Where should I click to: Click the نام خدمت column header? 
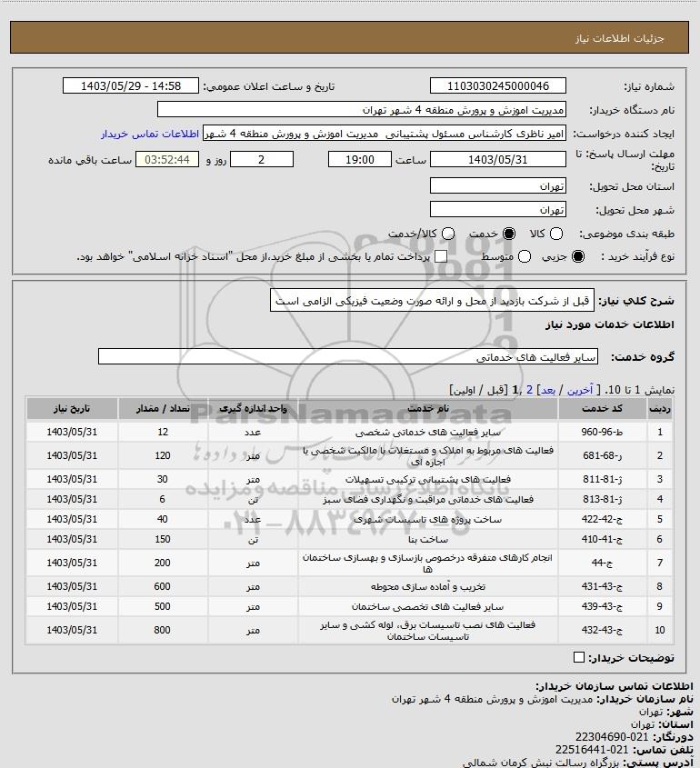[x=427, y=408]
